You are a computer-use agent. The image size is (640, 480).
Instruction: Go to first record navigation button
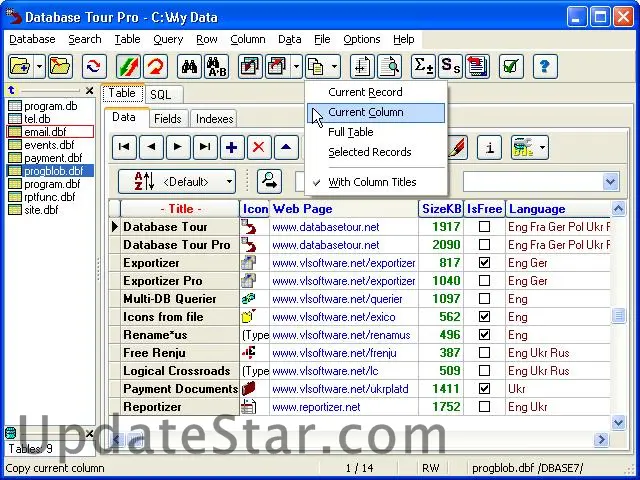(124, 147)
